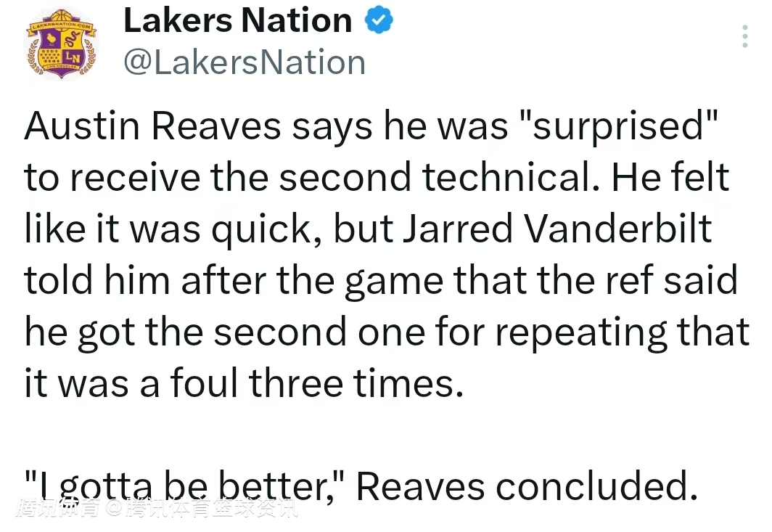Open the Lakers Nation profile avatar
Viewport: 772px width, 532px height.
[x=60, y=45]
